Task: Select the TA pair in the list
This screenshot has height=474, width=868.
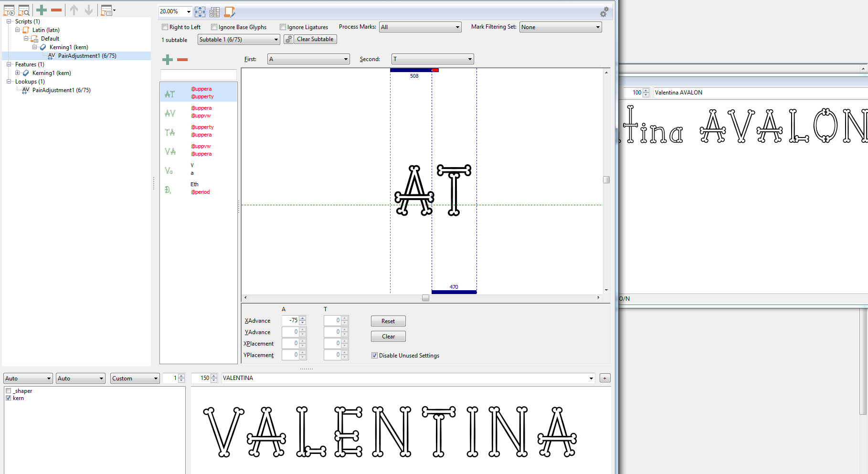Action: pos(198,131)
